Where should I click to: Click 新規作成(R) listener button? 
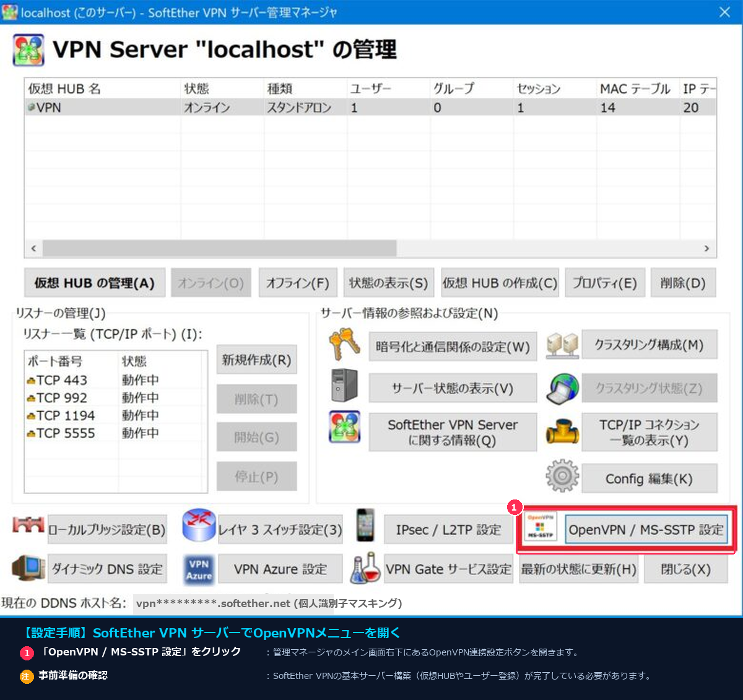[x=256, y=360]
